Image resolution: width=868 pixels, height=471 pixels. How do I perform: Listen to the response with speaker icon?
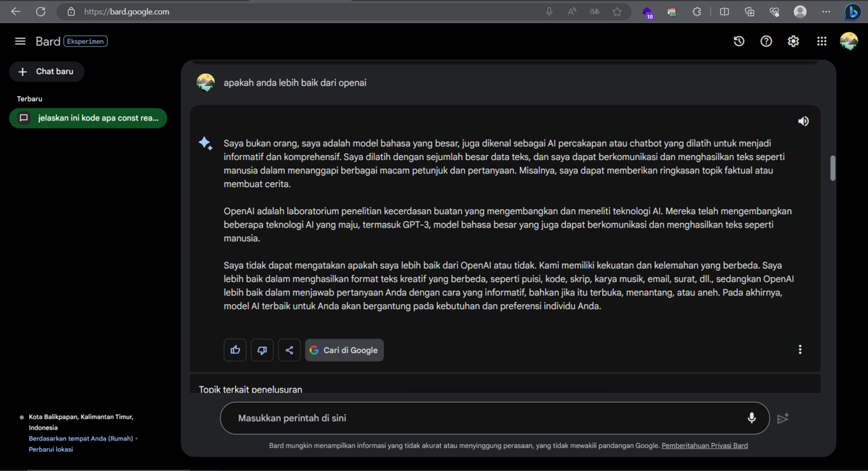click(804, 121)
